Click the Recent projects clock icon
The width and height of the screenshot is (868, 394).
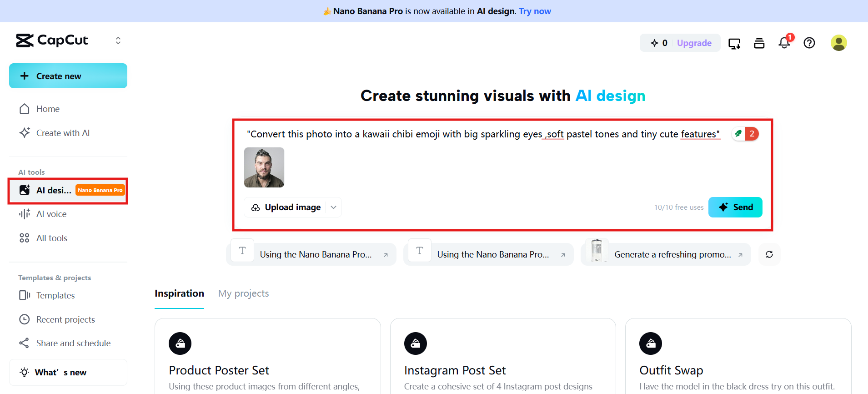[25, 319]
